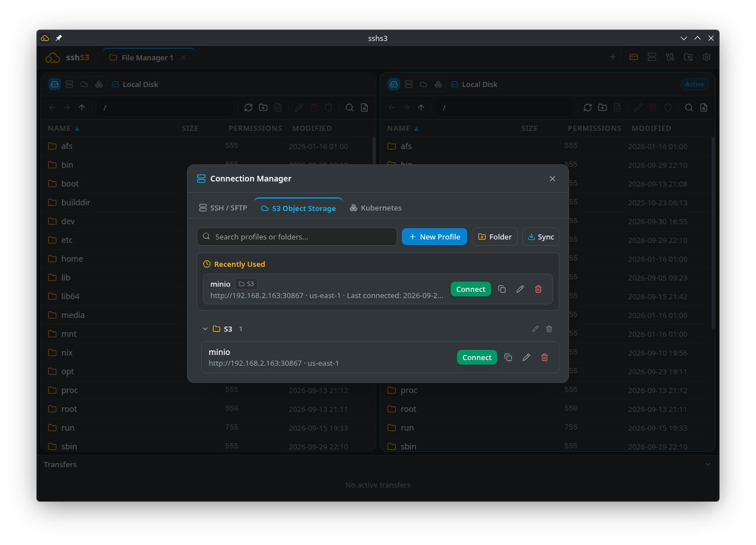Refresh the left panel file listing
756x545 pixels.
pyautogui.click(x=248, y=108)
